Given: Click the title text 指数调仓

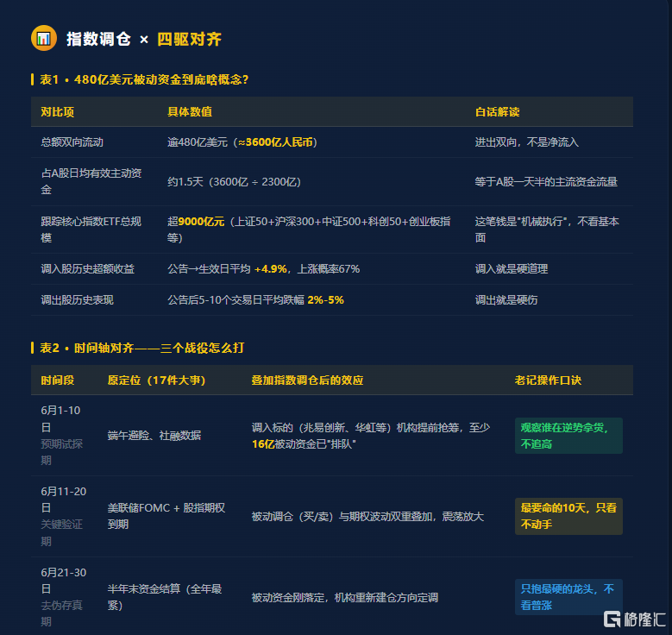Looking at the screenshot, I should [98, 40].
